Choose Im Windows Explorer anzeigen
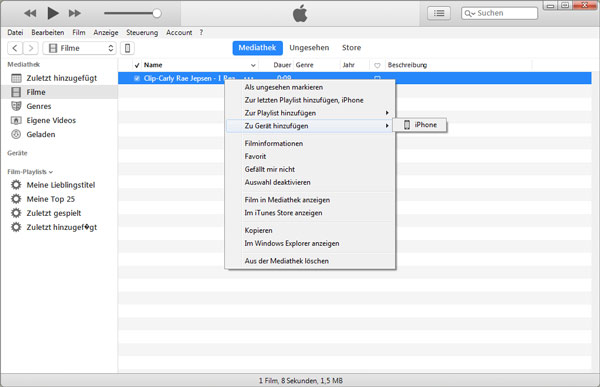The height and width of the screenshot is (387, 600). point(310,244)
